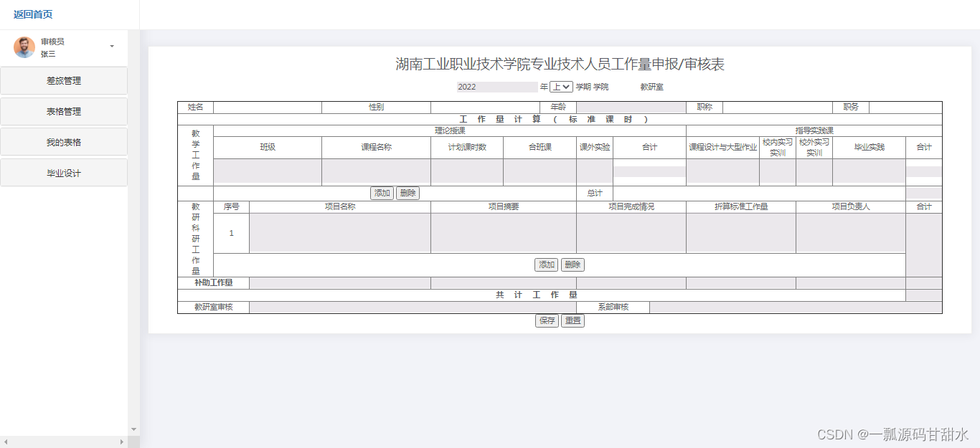Click the 工作量计算（标准课时）header text
This screenshot has width=980, height=448.
pyautogui.click(x=553, y=120)
